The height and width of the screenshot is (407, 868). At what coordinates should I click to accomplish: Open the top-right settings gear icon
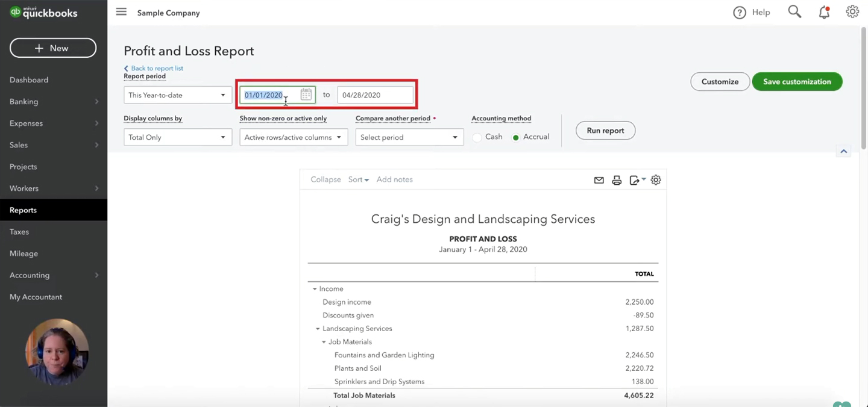click(852, 12)
